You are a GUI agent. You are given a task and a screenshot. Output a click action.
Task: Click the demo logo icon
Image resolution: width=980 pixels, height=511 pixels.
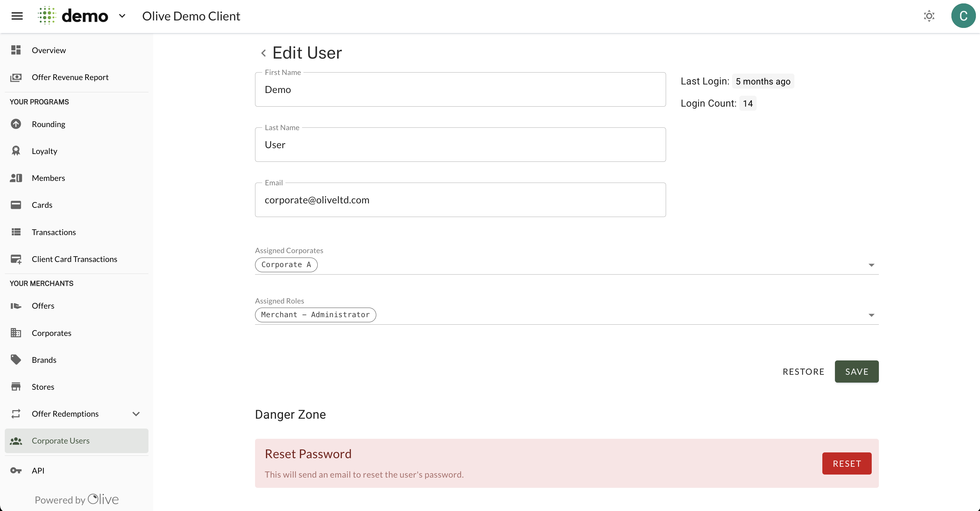pos(47,16)
